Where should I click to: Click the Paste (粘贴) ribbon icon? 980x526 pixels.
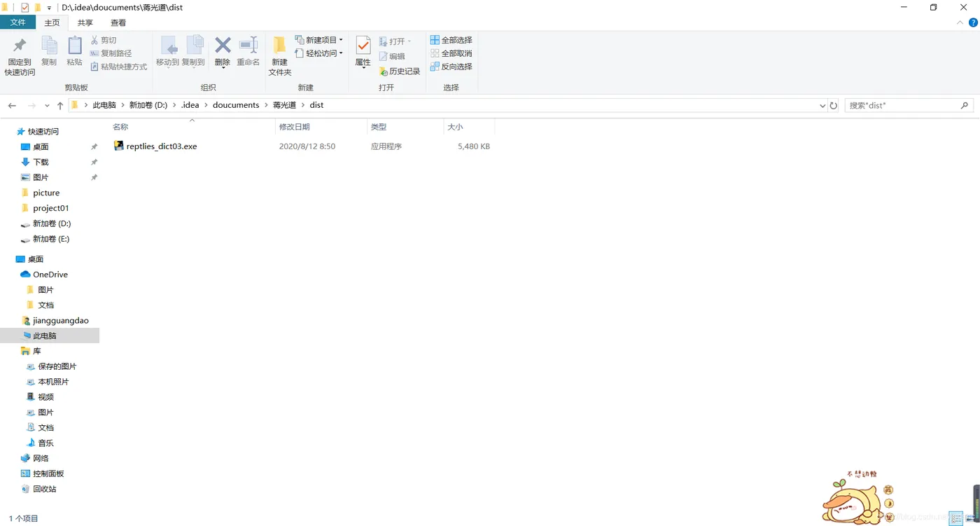tap(75, 50)
